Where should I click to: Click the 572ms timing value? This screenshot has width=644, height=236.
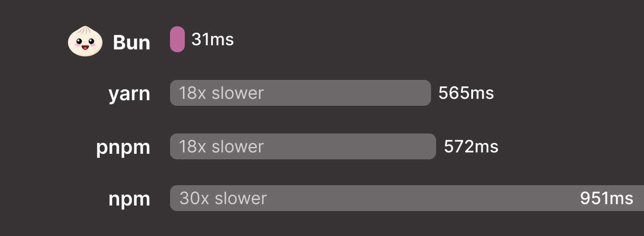[471, 147]
